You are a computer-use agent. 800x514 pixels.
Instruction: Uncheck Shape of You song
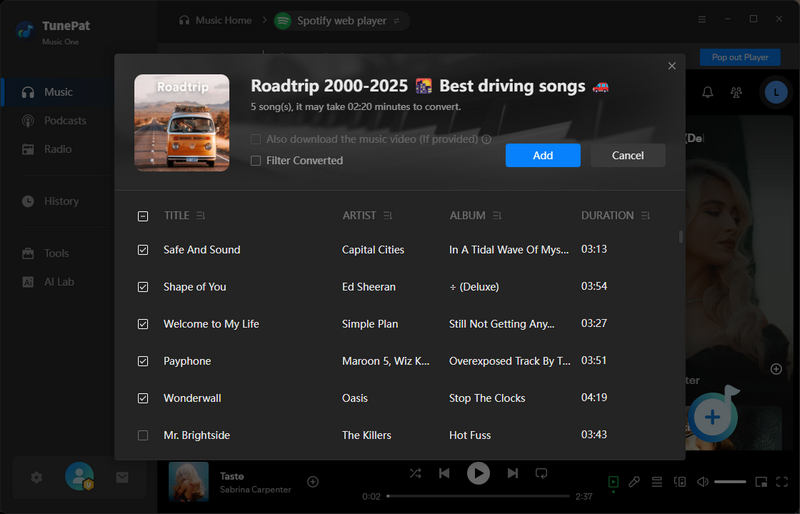143,287
